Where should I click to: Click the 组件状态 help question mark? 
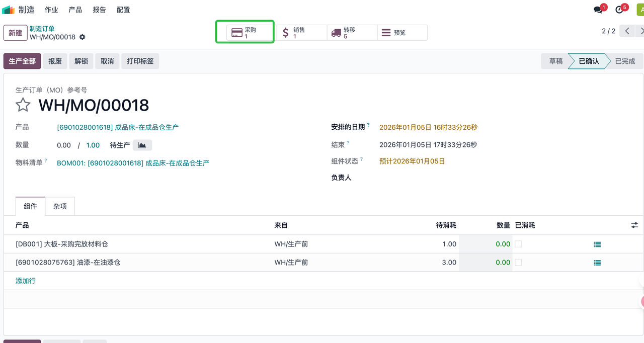[361, 159]
